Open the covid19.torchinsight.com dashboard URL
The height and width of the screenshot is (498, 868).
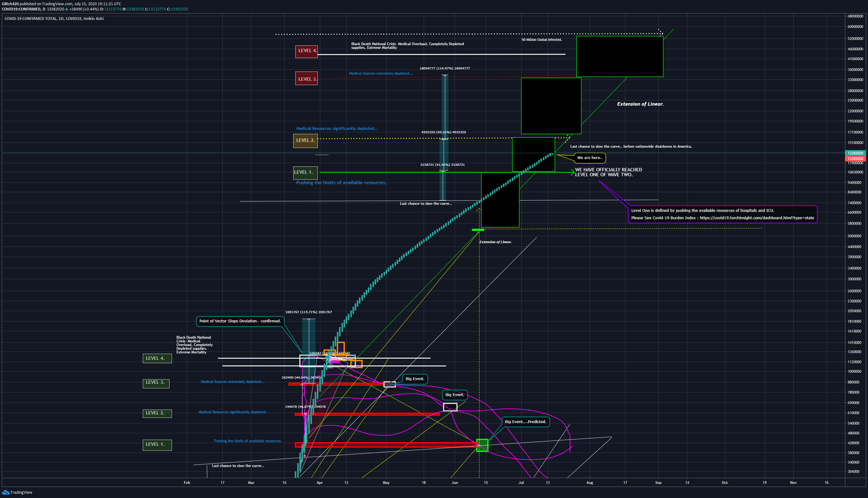click(x=757, y=218)
